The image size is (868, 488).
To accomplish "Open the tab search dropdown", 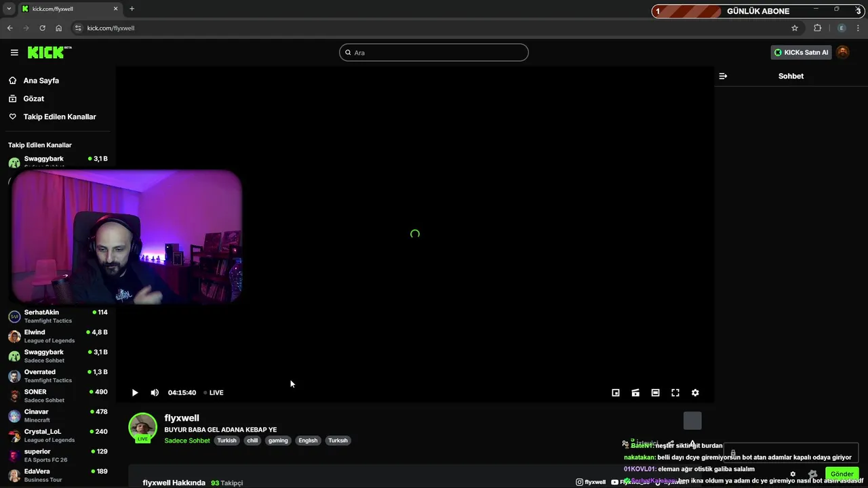I will click(x=9, y=9).
